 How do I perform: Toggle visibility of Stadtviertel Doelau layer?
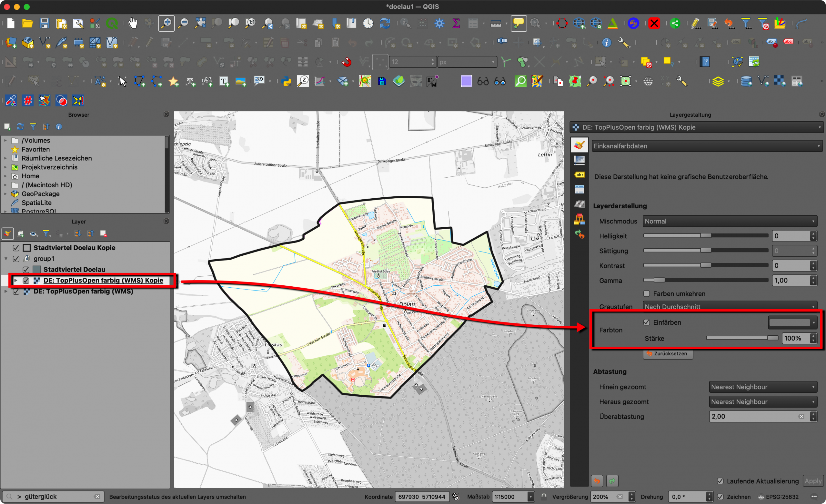(x=26, y=270)
